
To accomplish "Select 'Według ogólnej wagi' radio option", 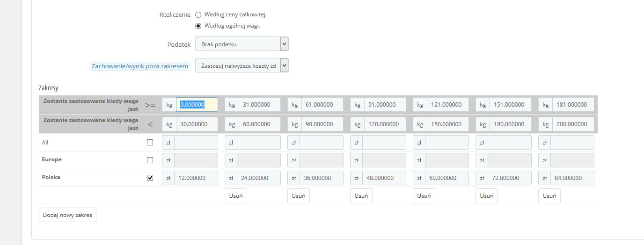I will click(x=198, y=26).
